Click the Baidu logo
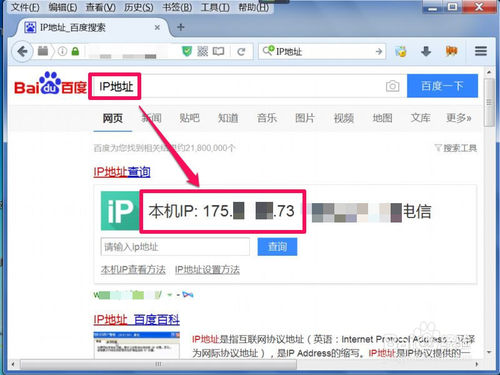This screenshot has width=500, height=375. click(50, 83)
